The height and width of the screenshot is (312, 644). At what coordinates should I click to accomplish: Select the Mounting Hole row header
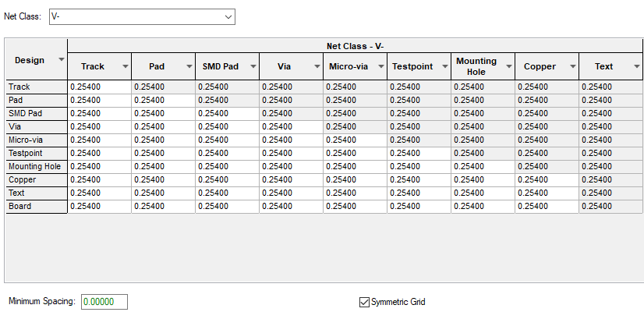(x=36, y=167)
